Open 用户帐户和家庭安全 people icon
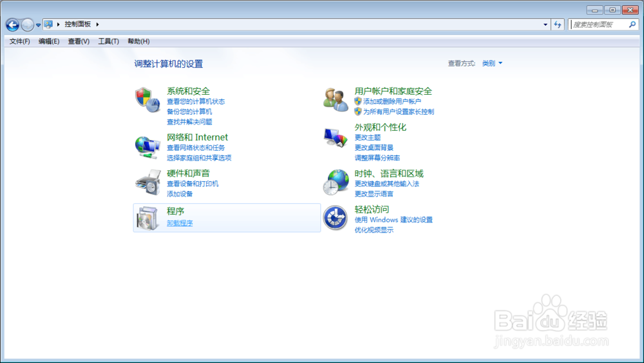This screenshot has width=644, height=363. tap(336, 100)
